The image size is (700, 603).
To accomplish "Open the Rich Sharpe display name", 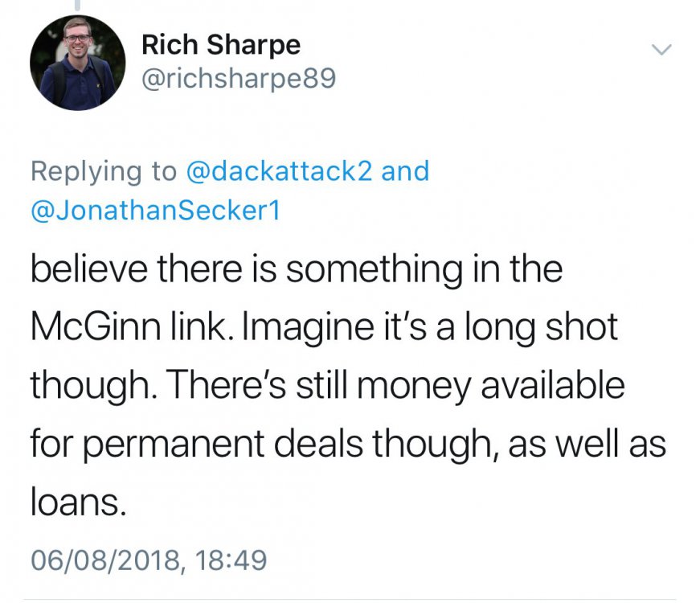I will click(x=220, y=45).
